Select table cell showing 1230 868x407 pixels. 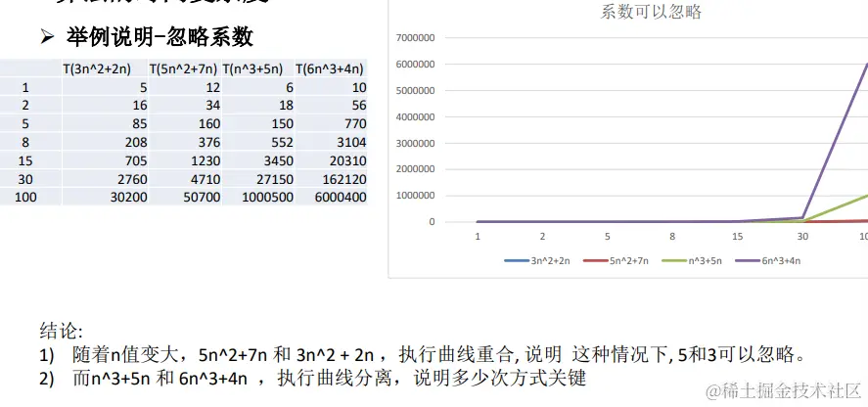[x=206, y=161]
